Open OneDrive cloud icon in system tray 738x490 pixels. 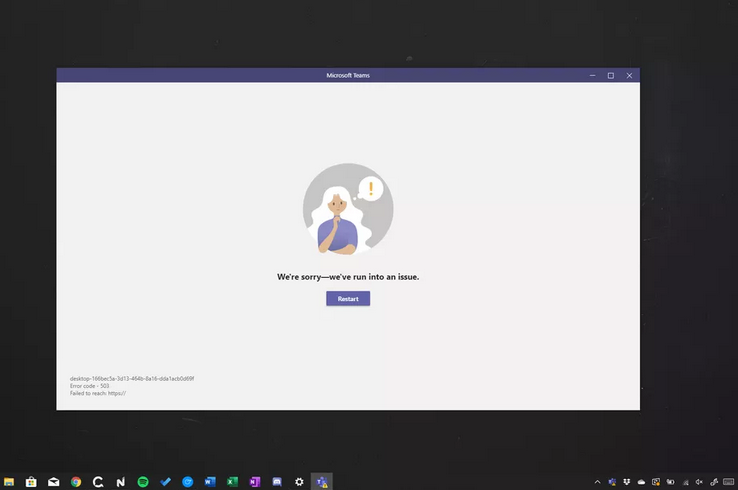(x=641, y=482)
